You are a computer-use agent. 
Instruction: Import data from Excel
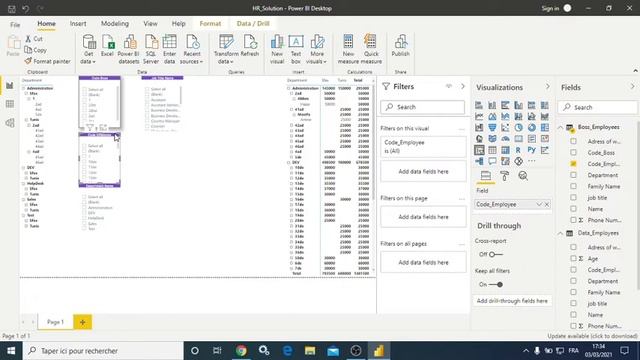click(107, 46)
